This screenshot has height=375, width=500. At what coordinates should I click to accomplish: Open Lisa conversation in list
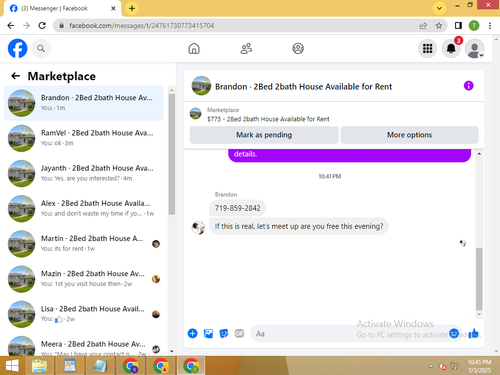pos(84,314)
